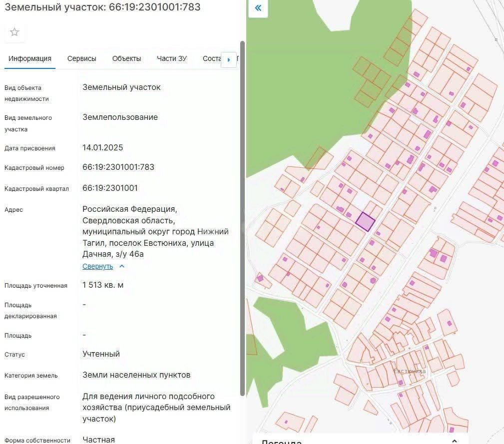This screenshot has width=504, height=444.
Task: Click the Свернуть link under address
Action: pyautogui.click(x=98, y=266)
